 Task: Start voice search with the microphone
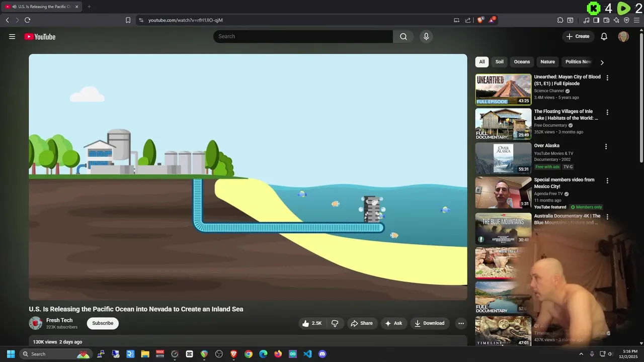click(x=426, y=36)
